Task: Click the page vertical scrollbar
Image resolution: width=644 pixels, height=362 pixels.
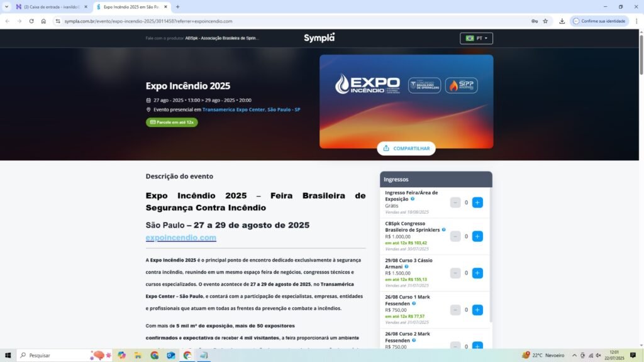Action: coord(641,55)
